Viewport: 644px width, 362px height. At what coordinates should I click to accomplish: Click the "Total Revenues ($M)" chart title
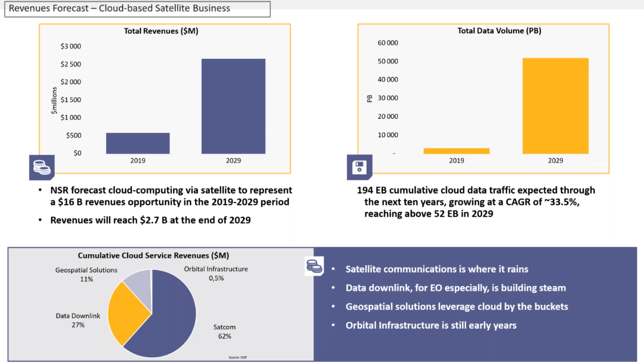161,31
